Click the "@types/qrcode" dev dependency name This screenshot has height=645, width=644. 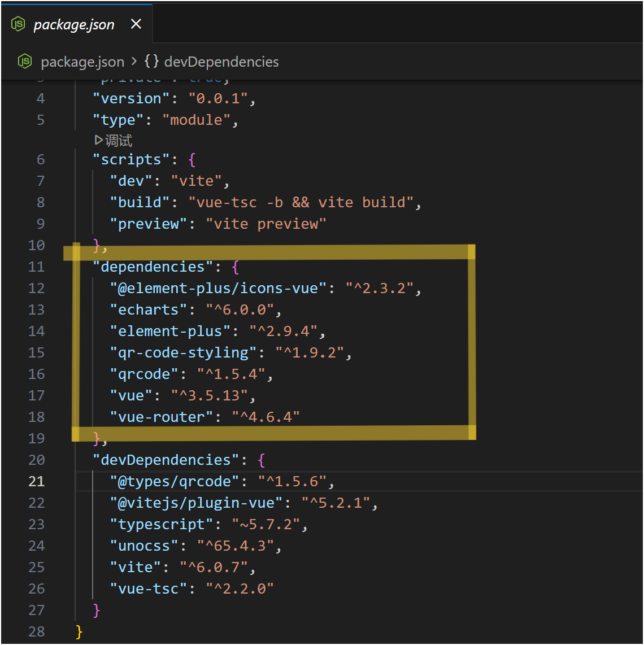tap(175, 481)
